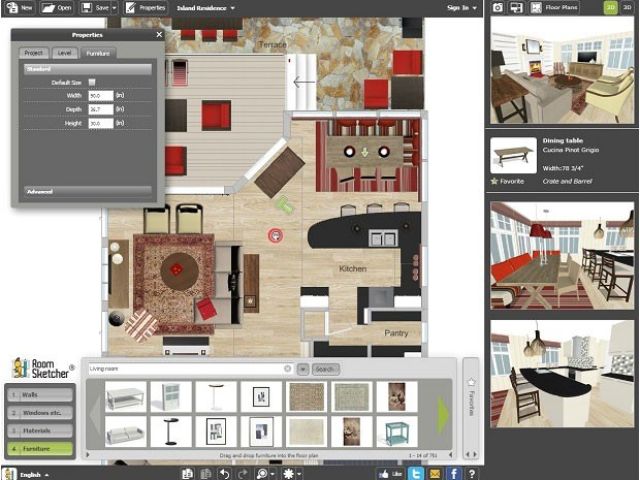Open the help question mark icon
The width and height of the screenshot is (640, 480).
click(x=472, y=473)
